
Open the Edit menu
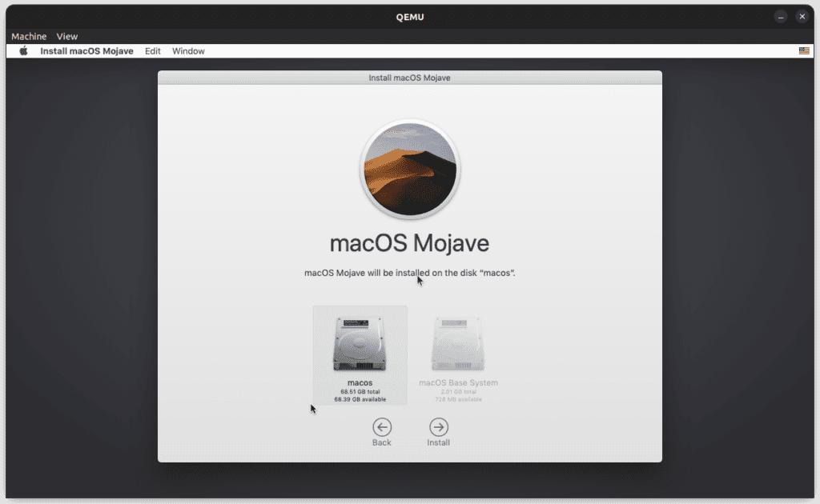tap(153, 51)
